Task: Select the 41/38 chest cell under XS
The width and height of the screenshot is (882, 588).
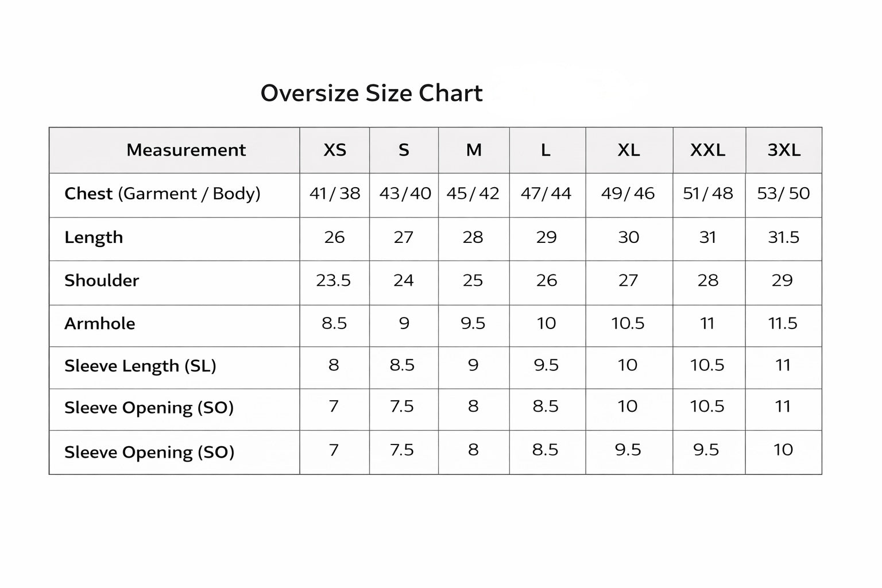Action: tap(335, 194)
